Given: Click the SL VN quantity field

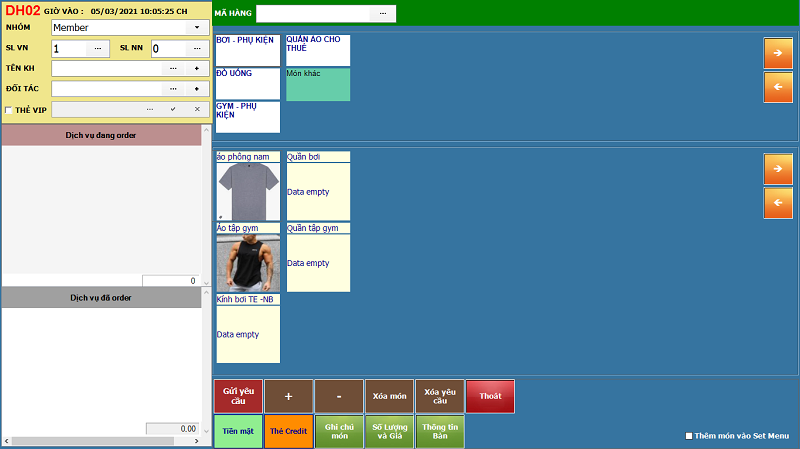Looking at the screenshot, I should 69,48.
